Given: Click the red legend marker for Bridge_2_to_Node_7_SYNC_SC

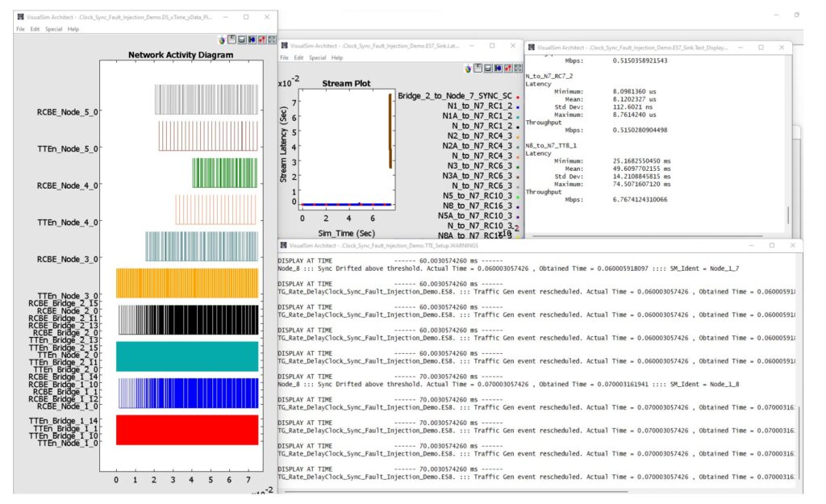Looking at the screenshot, I should (x=517, y=96).
